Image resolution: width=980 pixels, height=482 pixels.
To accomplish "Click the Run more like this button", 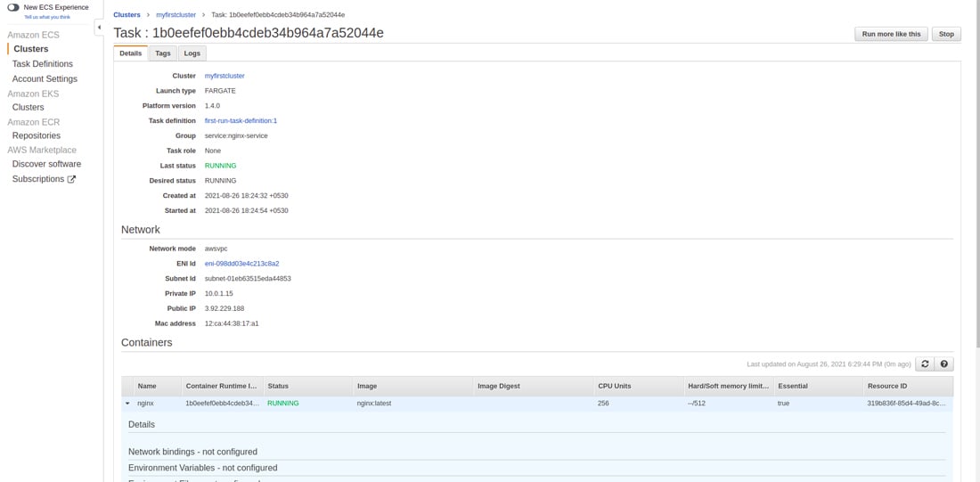I will click(891, 34).
